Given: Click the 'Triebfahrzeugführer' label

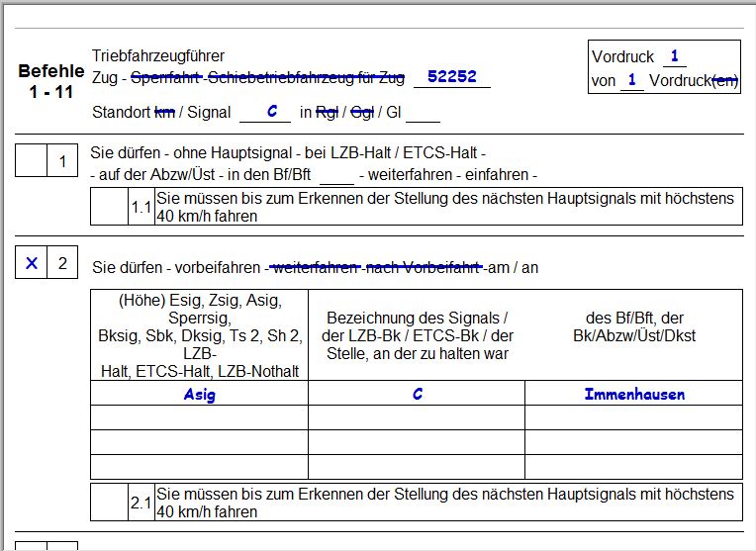Looking at the screenshot, I should coord(158,55).
